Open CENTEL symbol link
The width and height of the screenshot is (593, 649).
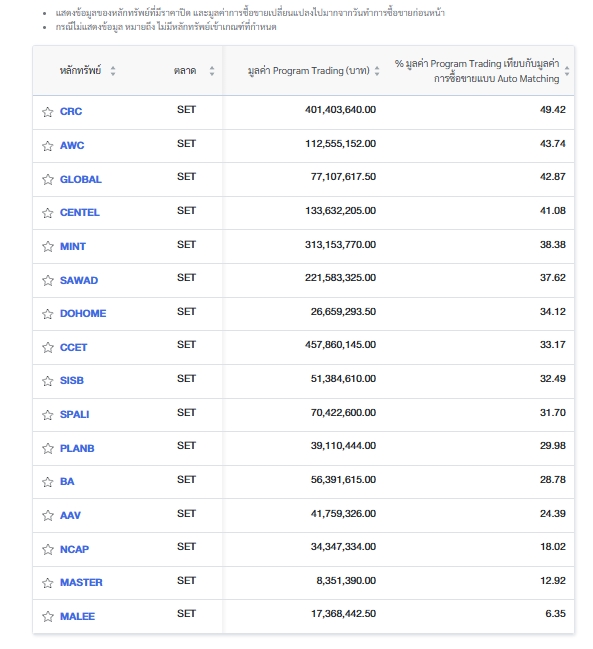79,212
